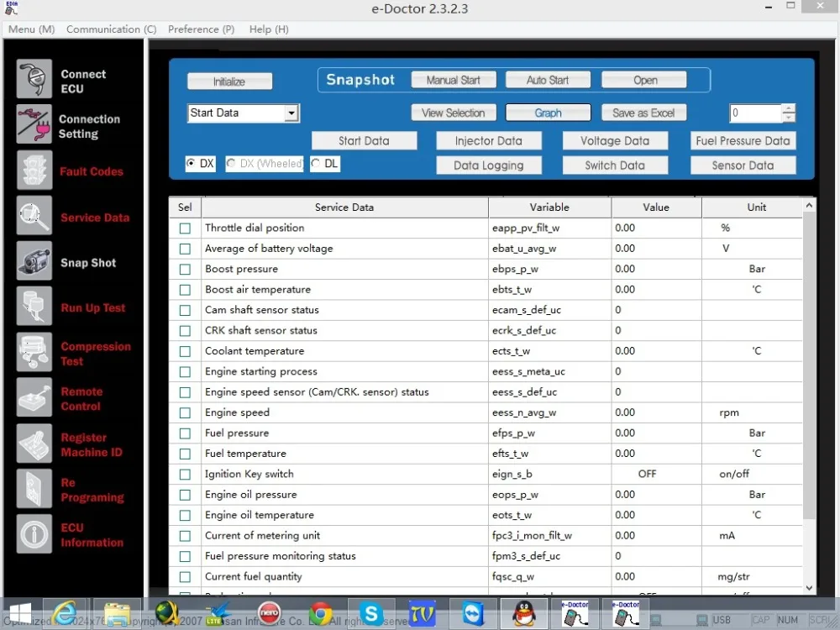Open the TV taskbar icon

pyautogui.click(x=423, y=614)
